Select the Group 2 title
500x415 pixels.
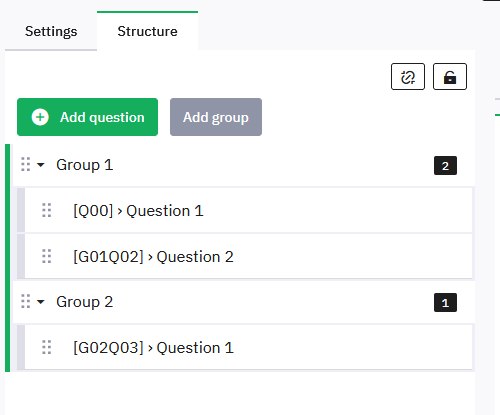[x=85, y=302]
